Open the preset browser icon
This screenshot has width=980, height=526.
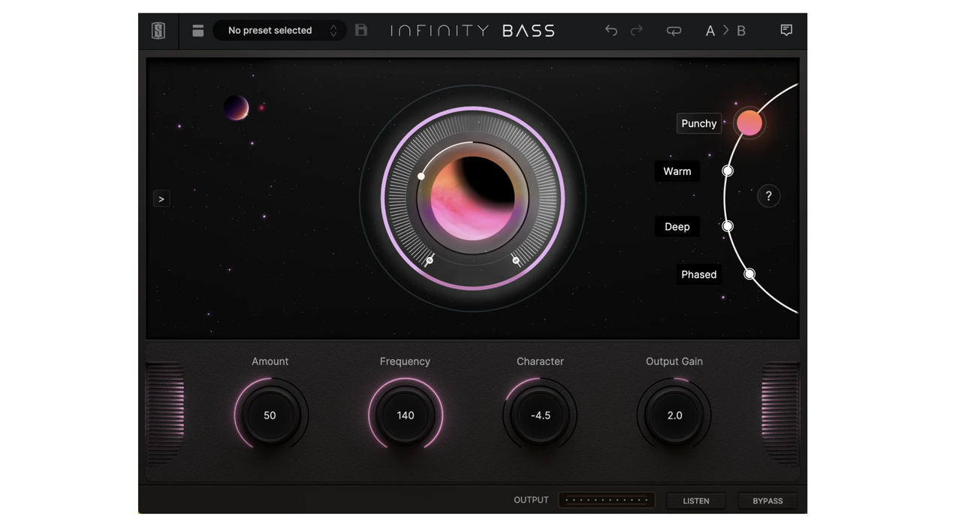pos(198,31)
